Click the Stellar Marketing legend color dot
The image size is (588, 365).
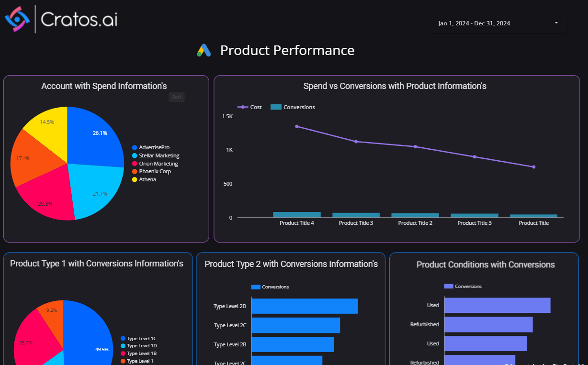pyautogui.click(x=135, y=155)
